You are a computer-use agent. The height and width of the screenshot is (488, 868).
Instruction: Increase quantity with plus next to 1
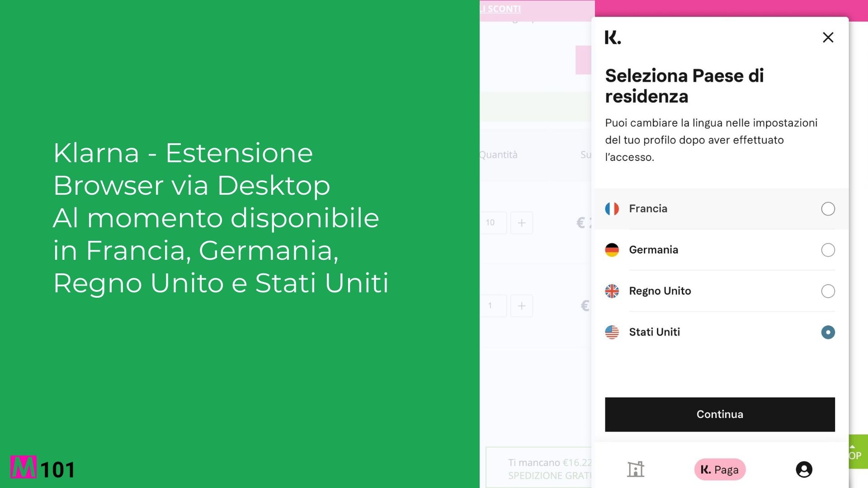pyautogui.click(x=522, y=306)
